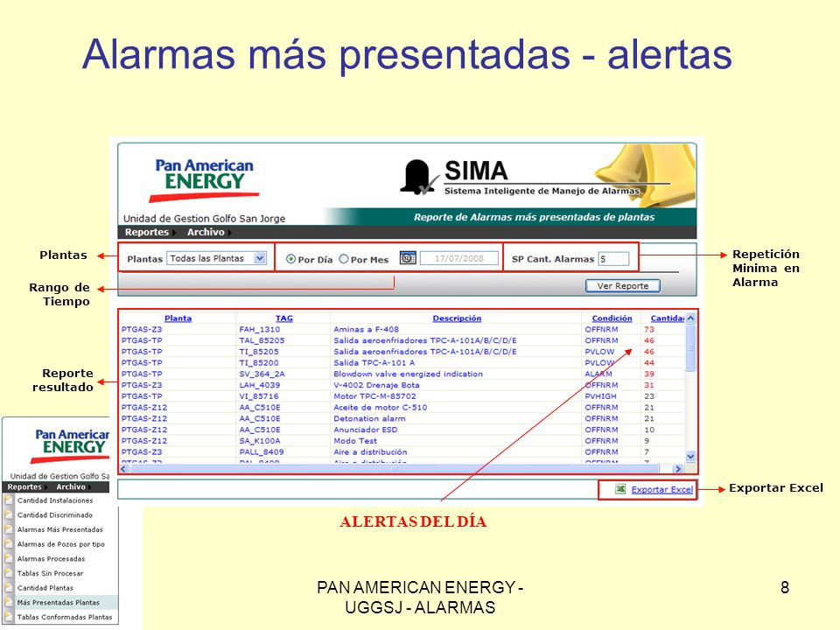Click the TAL_85205 tag cell
Viewport: 840px width, 630px height.
[x=262, y=340]
